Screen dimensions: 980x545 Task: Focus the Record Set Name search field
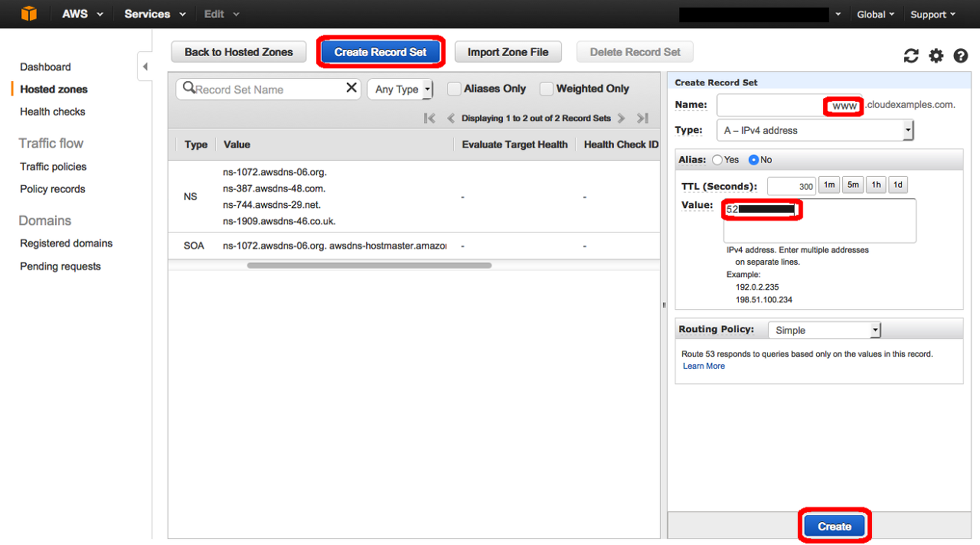[269, 89]
